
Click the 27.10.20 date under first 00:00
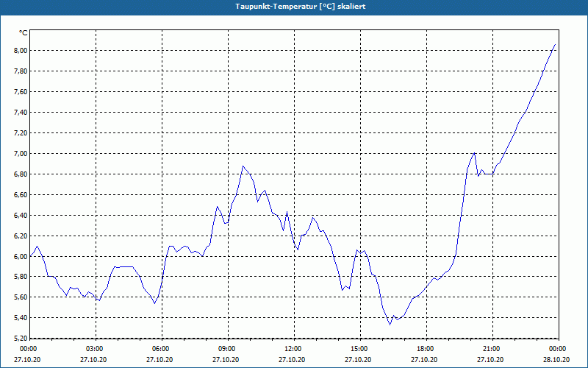(x=27, y=359)
